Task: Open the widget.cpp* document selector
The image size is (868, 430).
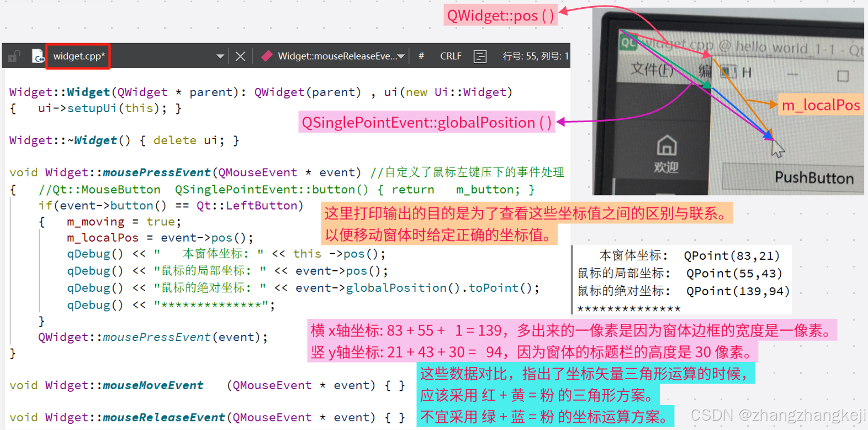Action: pos(79,56)
